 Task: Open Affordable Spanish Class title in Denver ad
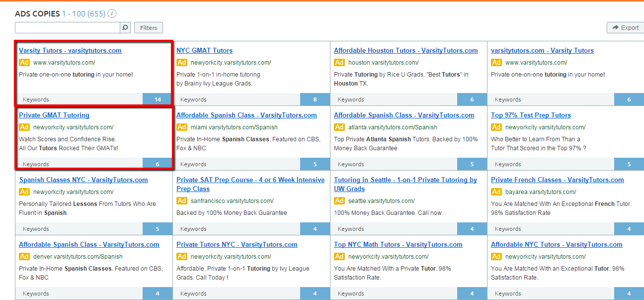point(89,244)
